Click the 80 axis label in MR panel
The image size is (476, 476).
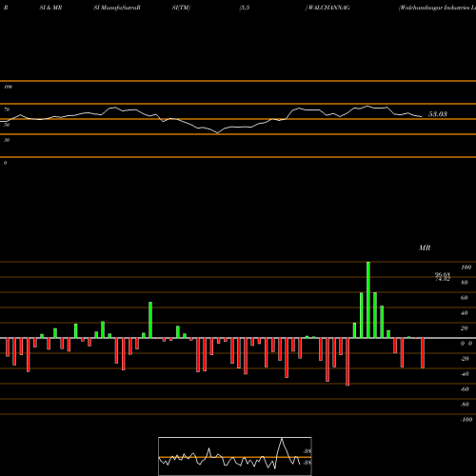(x=465, y=283)
